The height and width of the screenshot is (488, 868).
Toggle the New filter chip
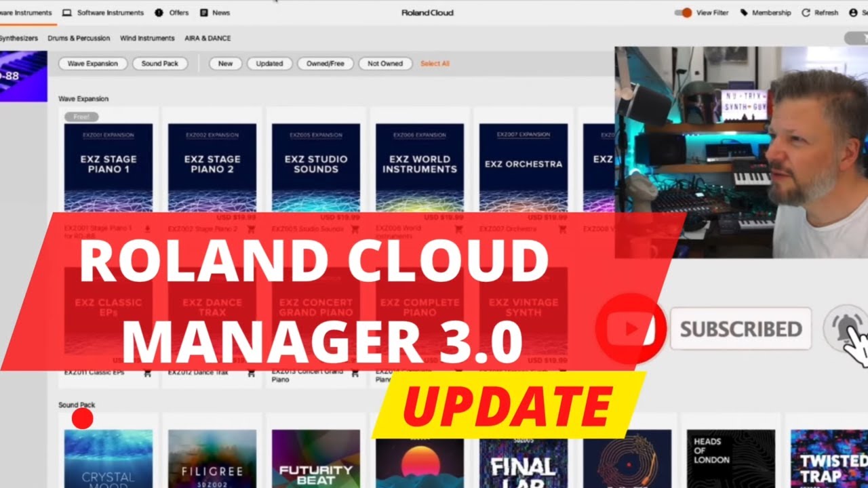[225, 64]
